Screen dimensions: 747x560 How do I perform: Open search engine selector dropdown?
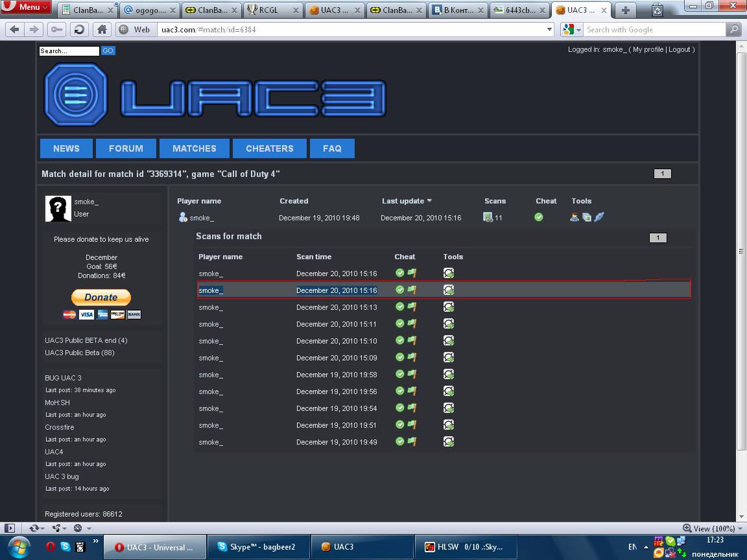click(x=572, y=30)
